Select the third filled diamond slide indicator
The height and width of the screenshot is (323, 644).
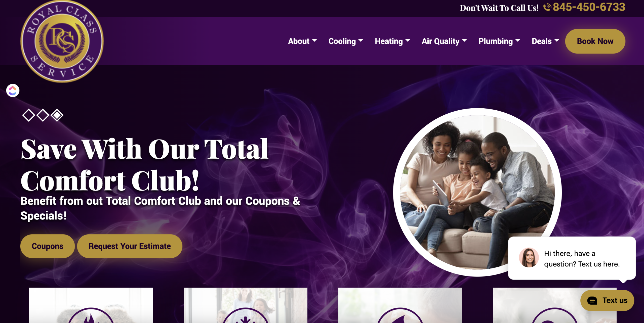pyautogui.click(x=57, y=115)
